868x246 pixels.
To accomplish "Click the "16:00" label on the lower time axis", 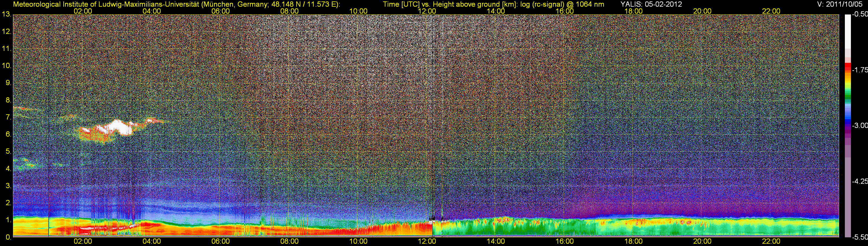I will pos(565,241).
